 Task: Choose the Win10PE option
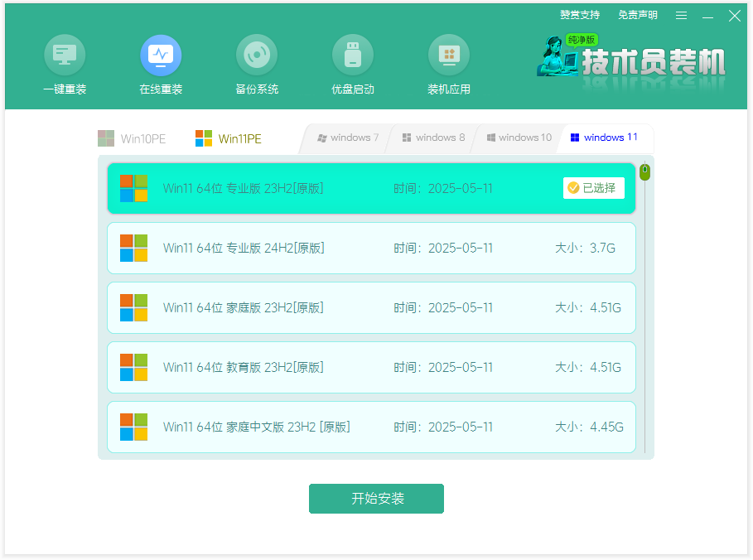point(132,138)
